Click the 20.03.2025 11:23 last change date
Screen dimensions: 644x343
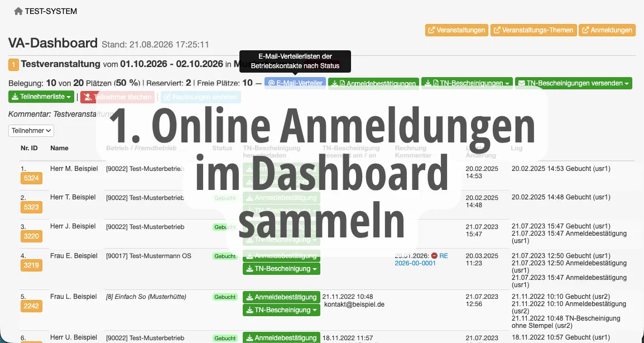(482, 259)
